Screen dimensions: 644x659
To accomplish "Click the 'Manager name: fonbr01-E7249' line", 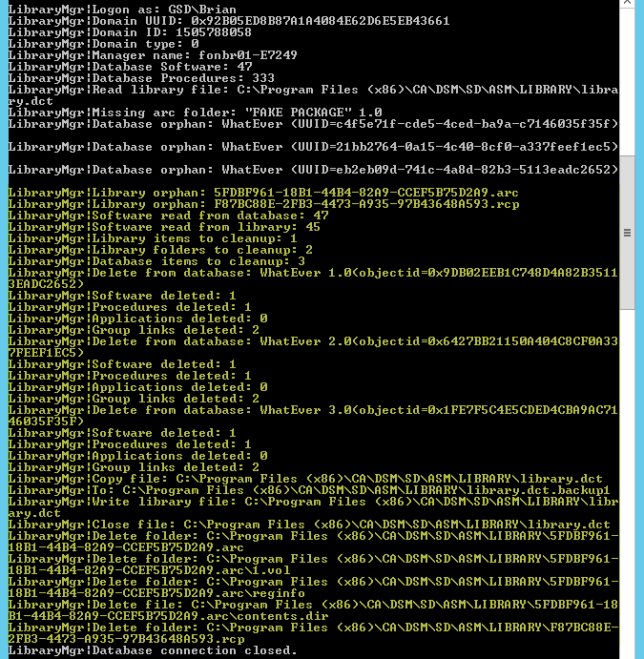I will coord(153,55).
